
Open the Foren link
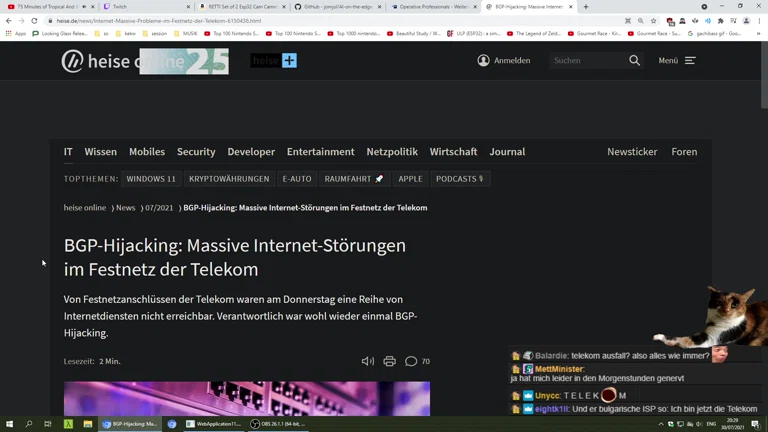[684, 152]
